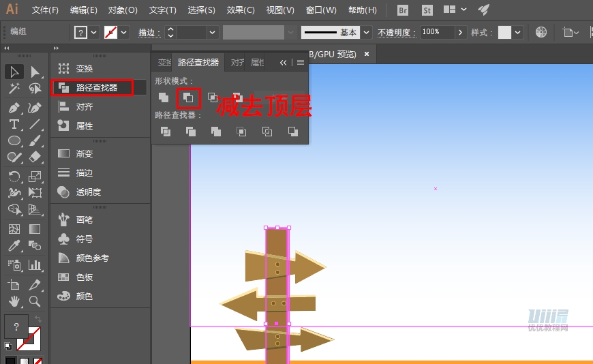Select the Symbol Sprayer tool

tap(14, 265)
